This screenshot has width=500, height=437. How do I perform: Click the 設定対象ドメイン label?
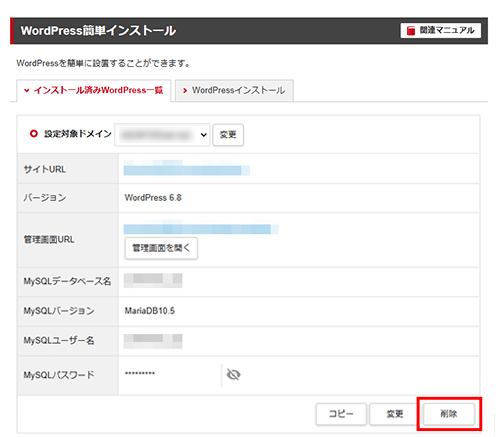coord(78,134)
